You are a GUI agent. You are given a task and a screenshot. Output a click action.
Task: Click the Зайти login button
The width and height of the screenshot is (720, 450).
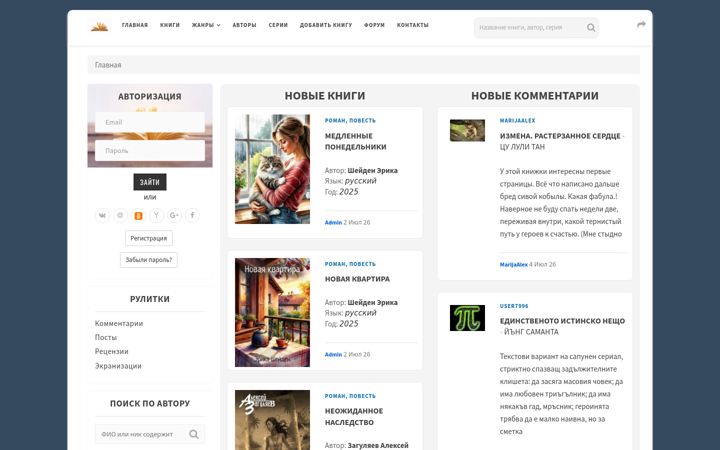pos(150,182)
